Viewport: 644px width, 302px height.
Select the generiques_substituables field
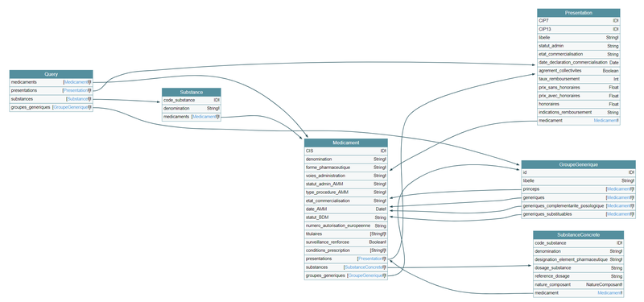[x=578, y=214]
